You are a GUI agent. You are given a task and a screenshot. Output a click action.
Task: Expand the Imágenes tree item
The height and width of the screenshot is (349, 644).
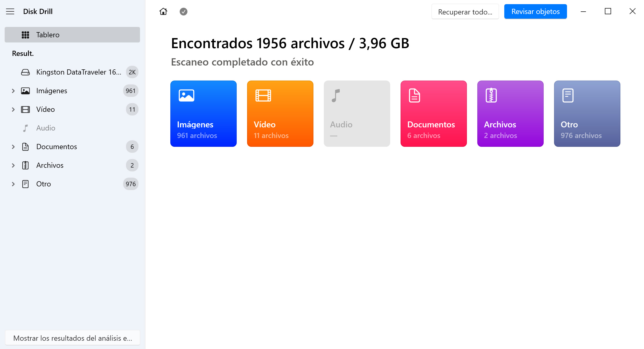click(x=12, y=91)
